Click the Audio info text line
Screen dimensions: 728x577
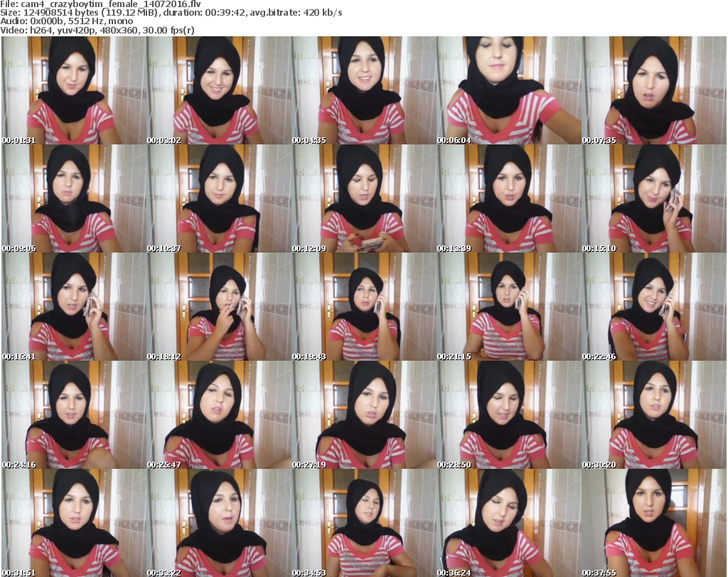pyautogui.click(x=68, y=21)
